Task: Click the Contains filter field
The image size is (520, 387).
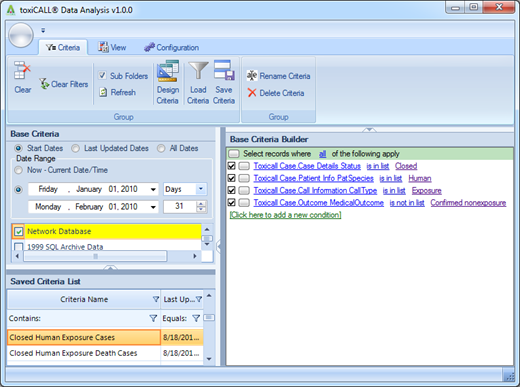Action: [x=83, y=318]
